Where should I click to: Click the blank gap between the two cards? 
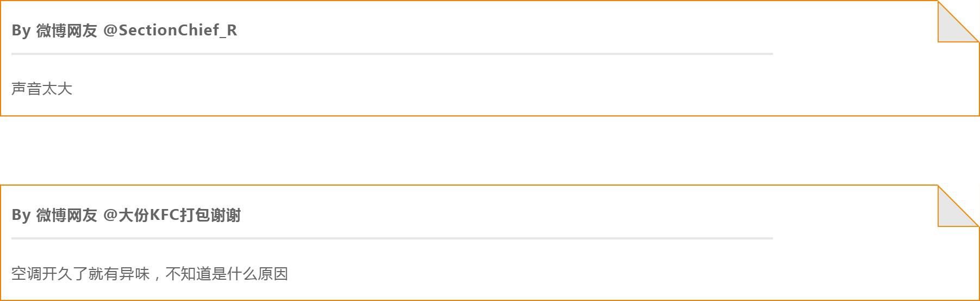(x=489, y=150)
